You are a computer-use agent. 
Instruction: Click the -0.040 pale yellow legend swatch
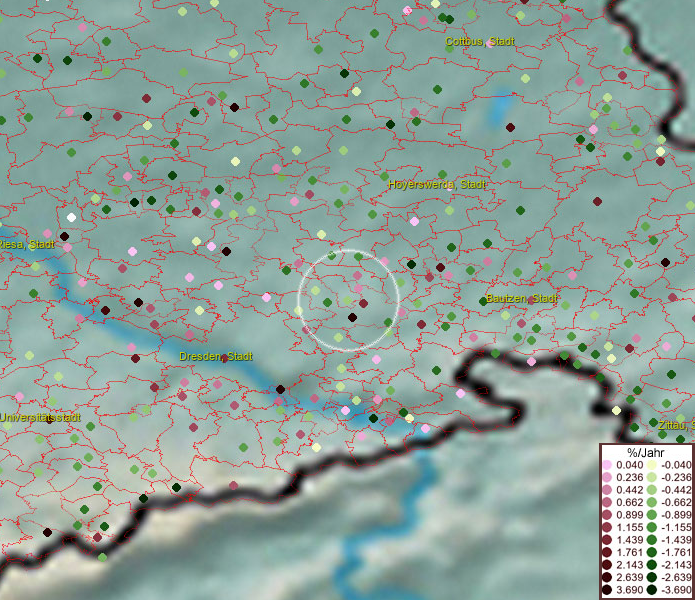pos(650,465)
